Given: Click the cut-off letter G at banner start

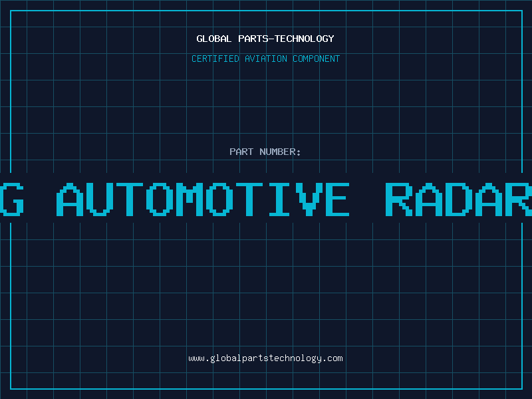Looking at the screenshot, I should [12, 199].
